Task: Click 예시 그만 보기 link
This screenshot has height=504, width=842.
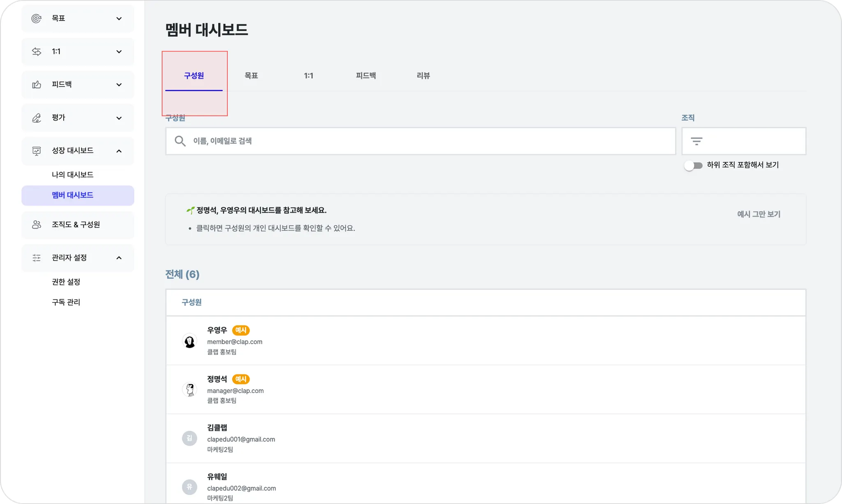Action: [x=759, y=214]
